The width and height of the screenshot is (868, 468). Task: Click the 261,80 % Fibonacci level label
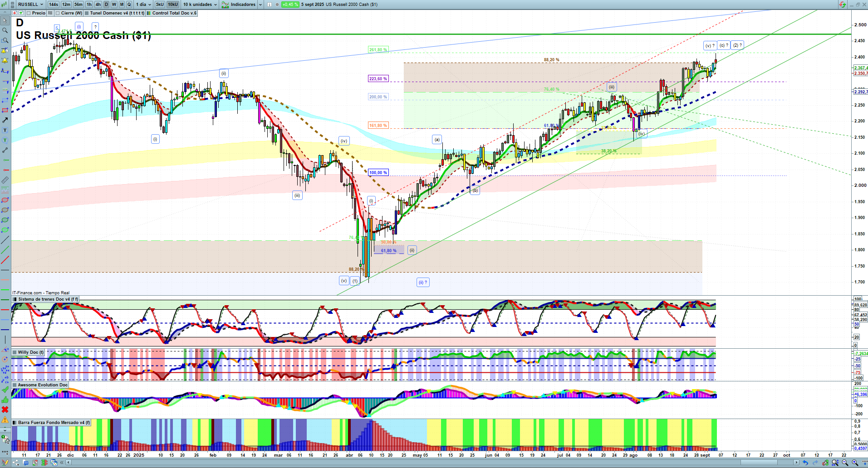pos(378,50)
